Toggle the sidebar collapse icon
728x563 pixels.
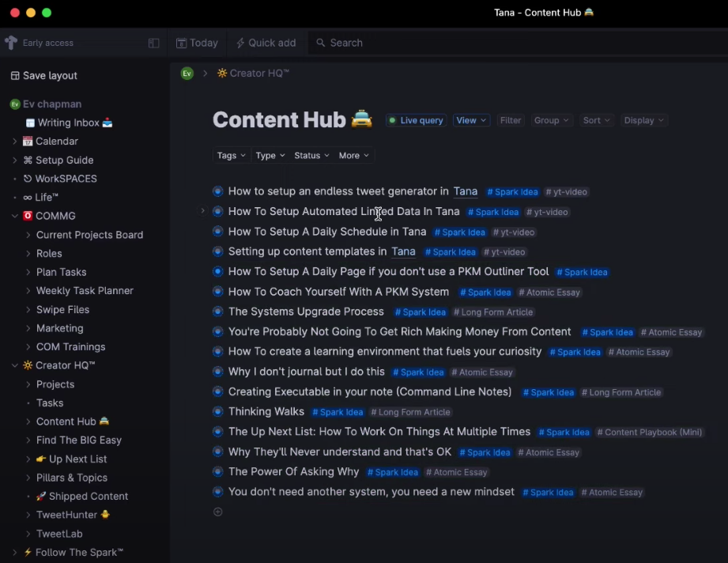[153, 43]
